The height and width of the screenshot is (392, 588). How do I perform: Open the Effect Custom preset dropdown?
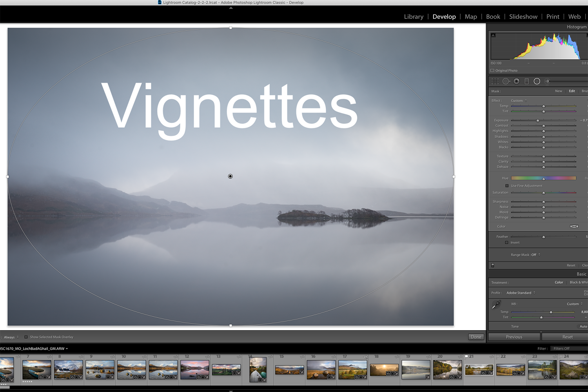[519, 101]
